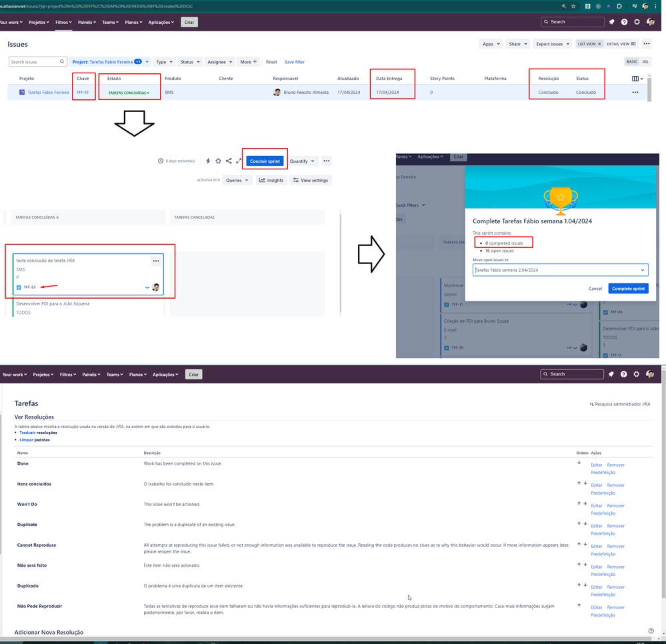Screen dimensions: 666x644
Task: Move Won't Do resolution down
Action: pos(585,503)
